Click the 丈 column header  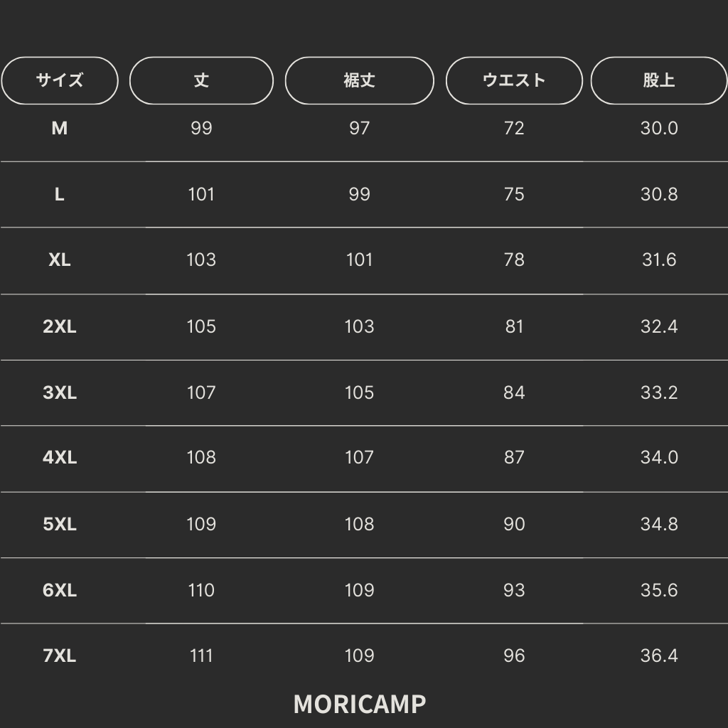click(201, 80)
